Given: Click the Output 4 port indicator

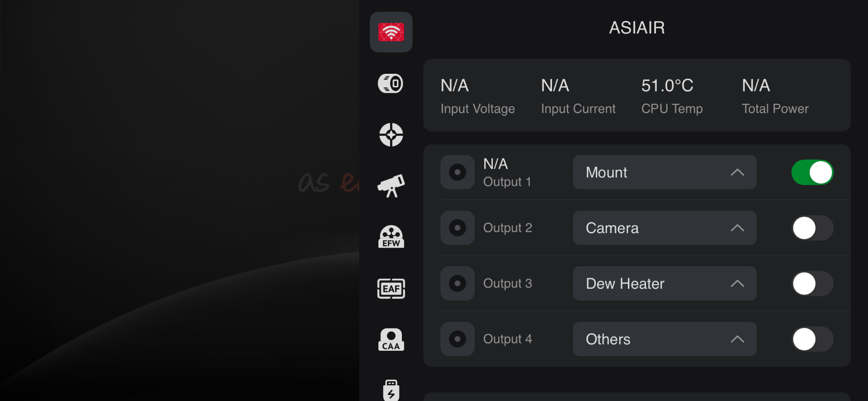Looking at the screenshot, I should [458, 339].
